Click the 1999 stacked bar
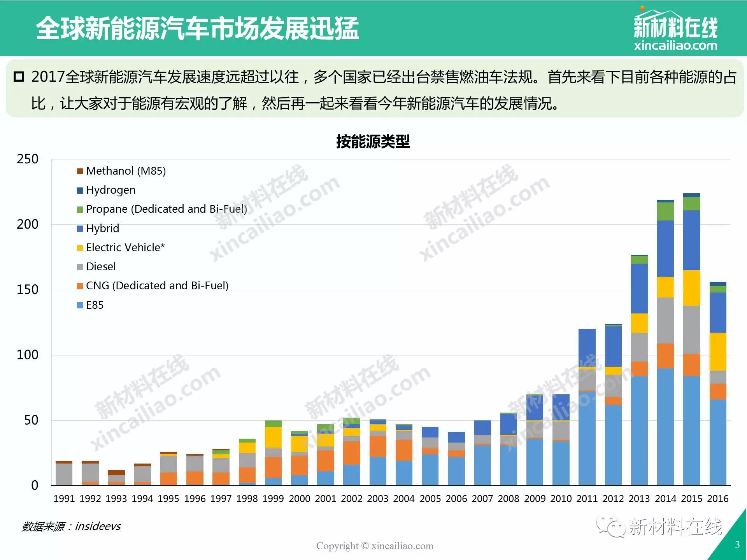 click(x=273, y=453)
